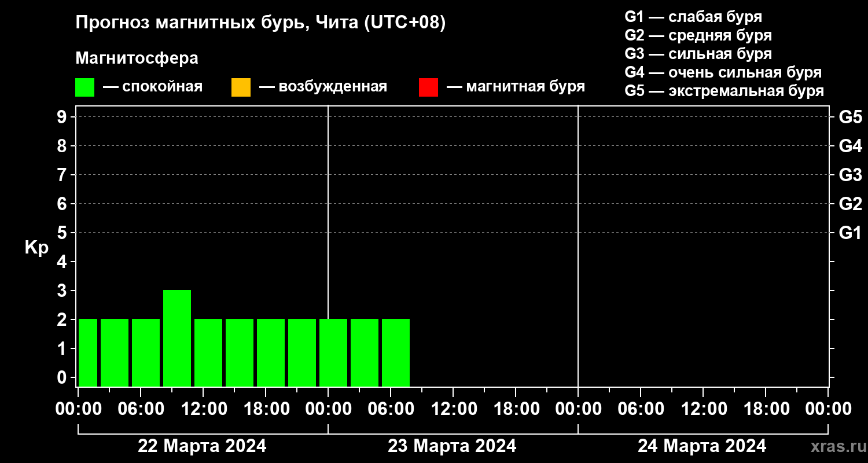Viewport: 868px width, 463px height.
Task: Click the green 'спокойная' legend swatch
Action: click(84, 87)
